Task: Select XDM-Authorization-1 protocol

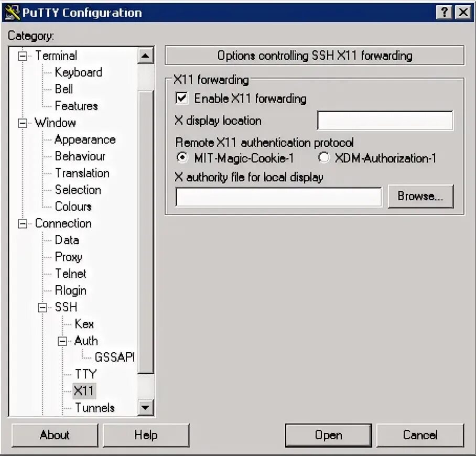Action: 323,157
